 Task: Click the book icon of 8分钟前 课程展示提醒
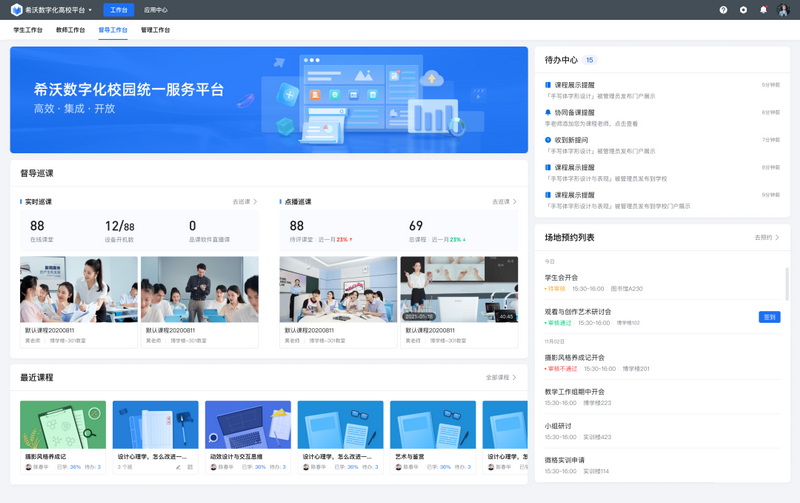click(x=548, y=168)
